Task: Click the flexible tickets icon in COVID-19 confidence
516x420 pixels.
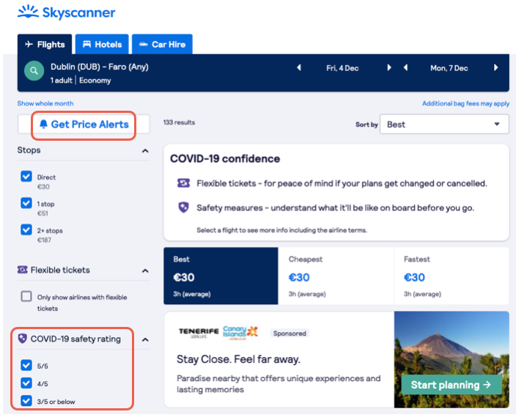Action: [183, 183]
